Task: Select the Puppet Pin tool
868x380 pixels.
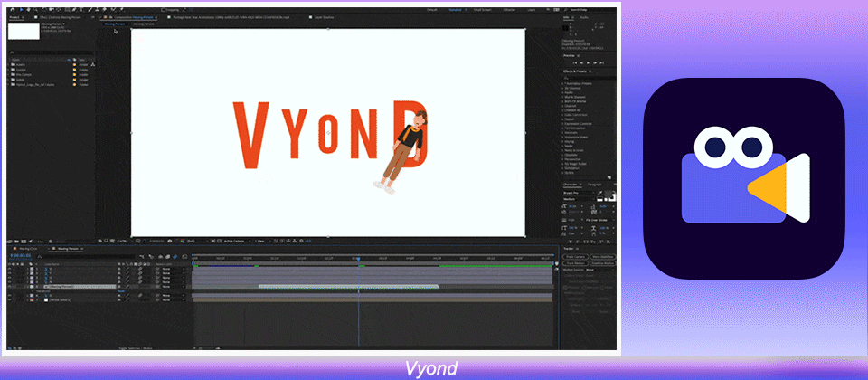Action: tap(121, 9)
